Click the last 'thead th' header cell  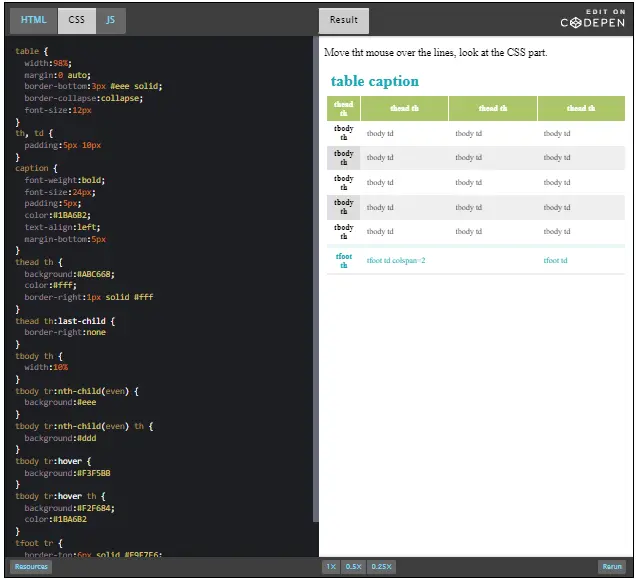coord(581,109)
